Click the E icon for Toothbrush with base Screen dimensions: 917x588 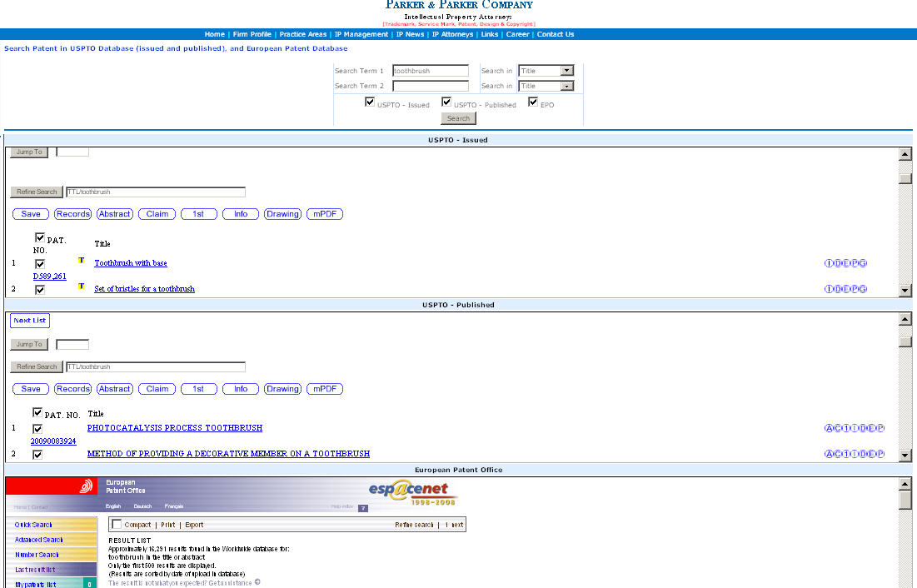pos(845,263)
